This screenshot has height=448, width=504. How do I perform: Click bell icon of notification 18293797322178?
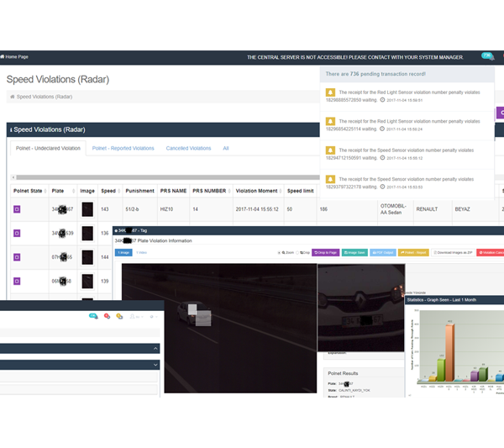point(330,179)
